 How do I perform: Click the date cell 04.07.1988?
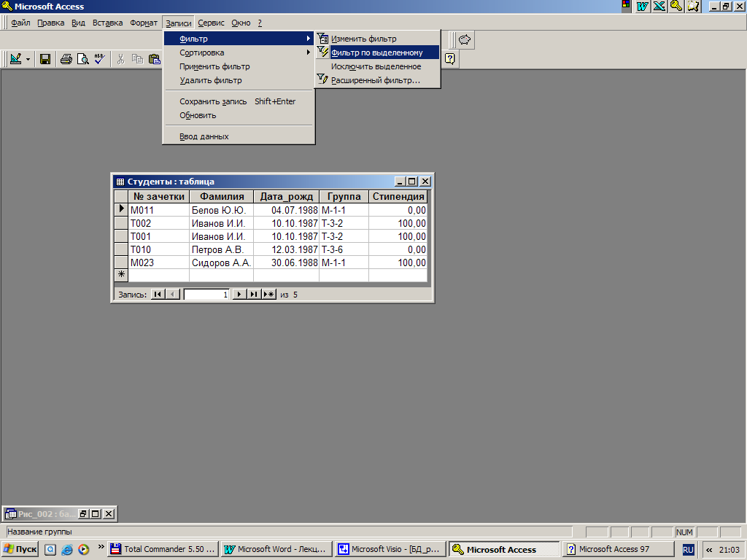point(286,210)
